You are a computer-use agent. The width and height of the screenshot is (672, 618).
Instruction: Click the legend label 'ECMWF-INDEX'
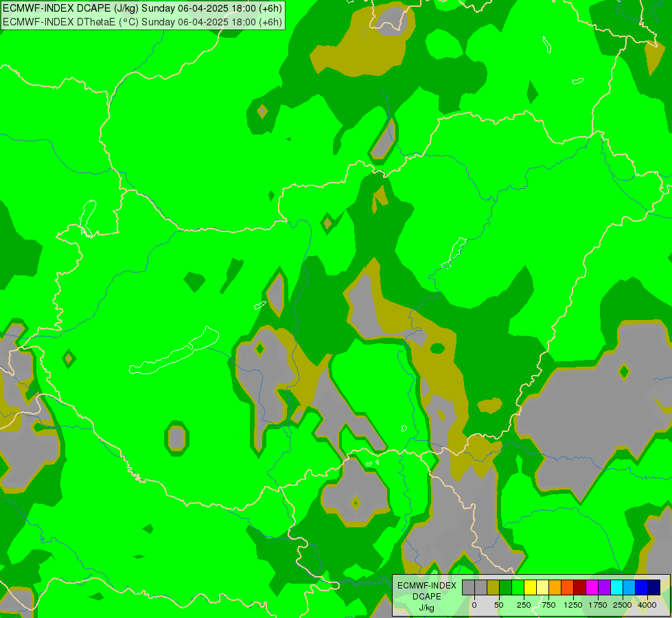coord(427,586)
